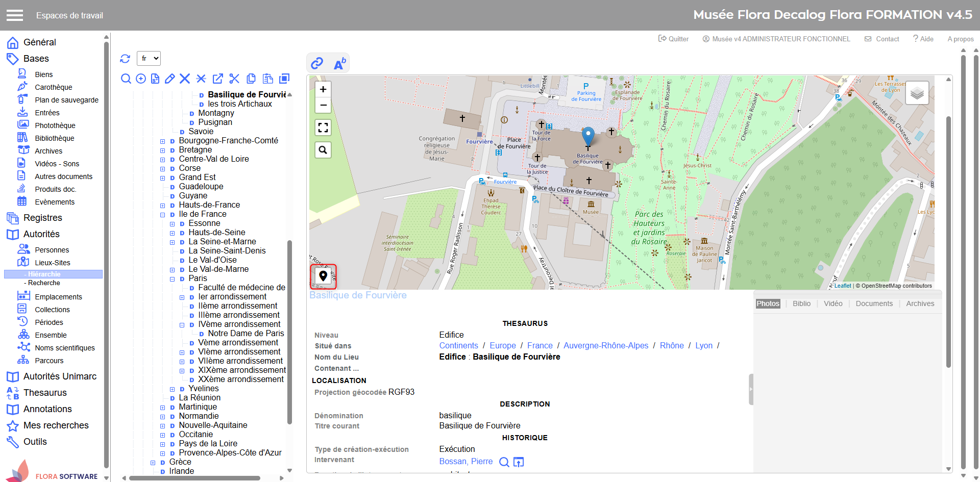Select Notre Dame de Paris in tree

(246, 334)
